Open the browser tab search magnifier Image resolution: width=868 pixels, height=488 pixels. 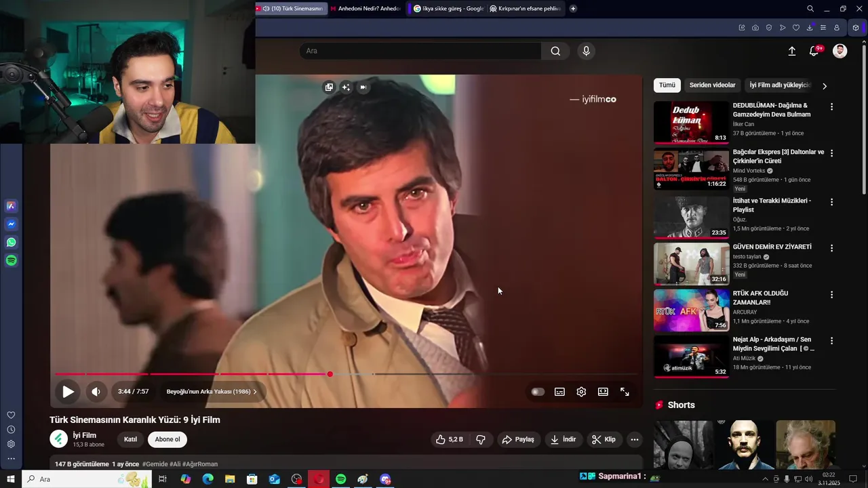[x=810, y=9]
